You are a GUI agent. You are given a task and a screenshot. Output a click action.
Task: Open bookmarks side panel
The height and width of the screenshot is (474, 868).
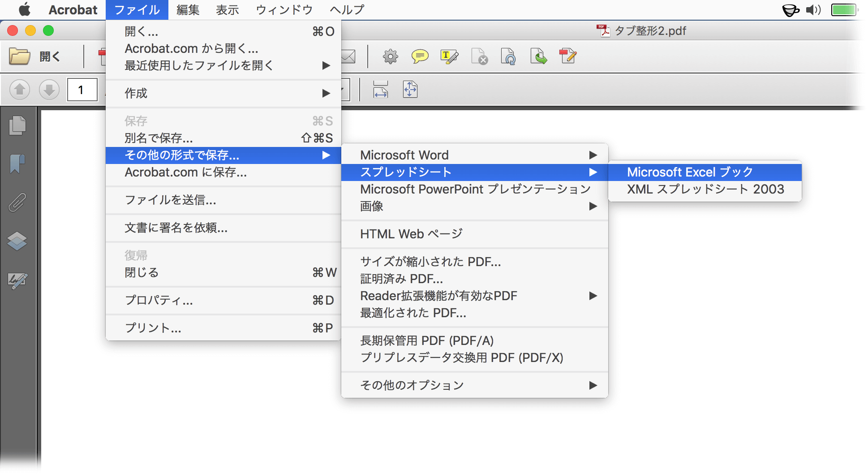(x=17, y=164)
